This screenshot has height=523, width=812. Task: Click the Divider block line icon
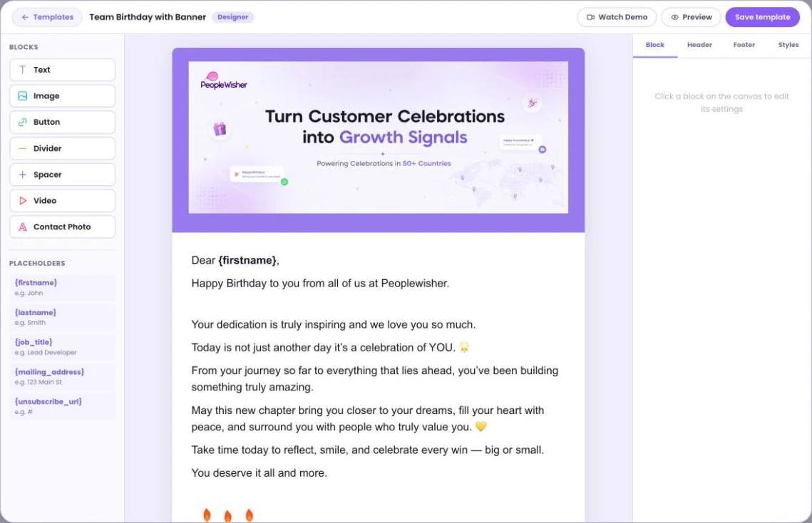22,149
